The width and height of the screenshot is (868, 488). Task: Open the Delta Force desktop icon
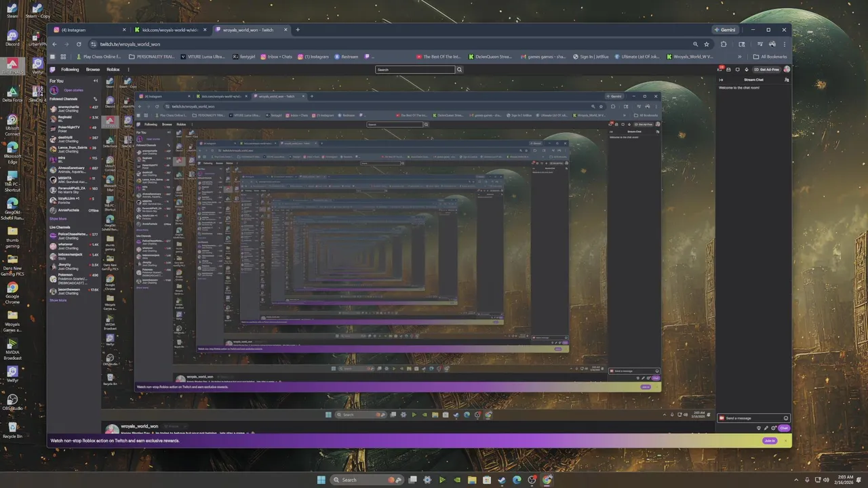(12, 94)
